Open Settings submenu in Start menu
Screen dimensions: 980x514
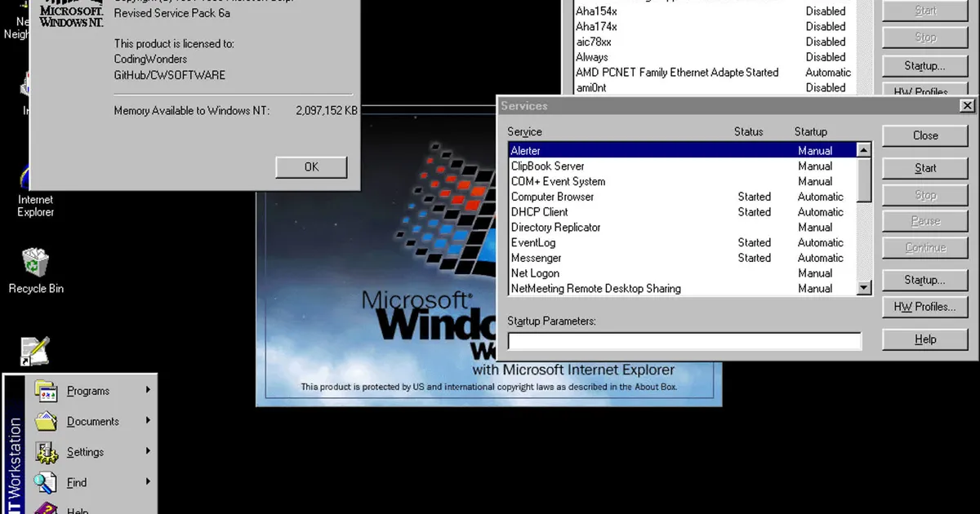click(x=92, y=451)
